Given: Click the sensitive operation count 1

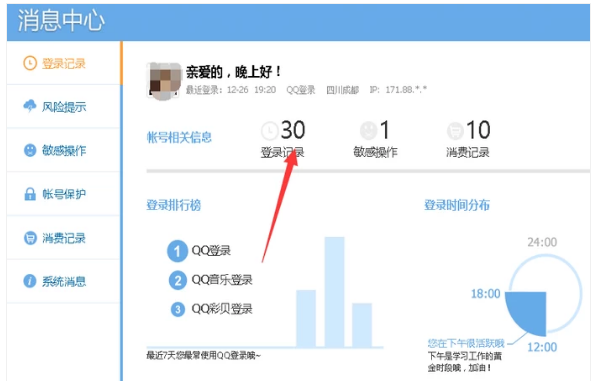Looking at the screenshot, I should click(x=384, y=130).
